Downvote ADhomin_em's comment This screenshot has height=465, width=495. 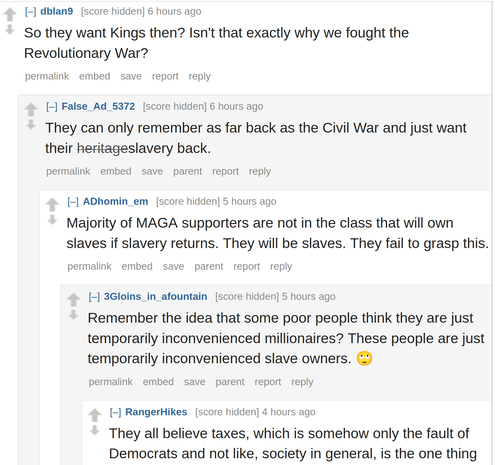coord(52,220)
